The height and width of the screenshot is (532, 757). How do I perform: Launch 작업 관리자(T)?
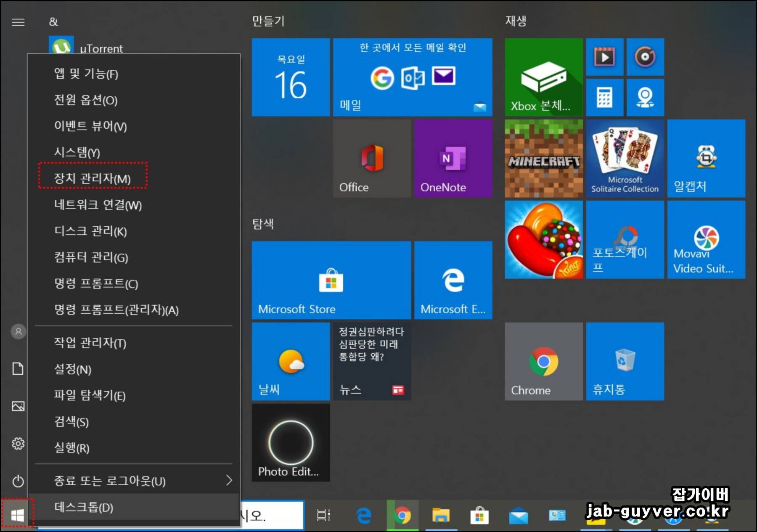click(x=134, y=343)
